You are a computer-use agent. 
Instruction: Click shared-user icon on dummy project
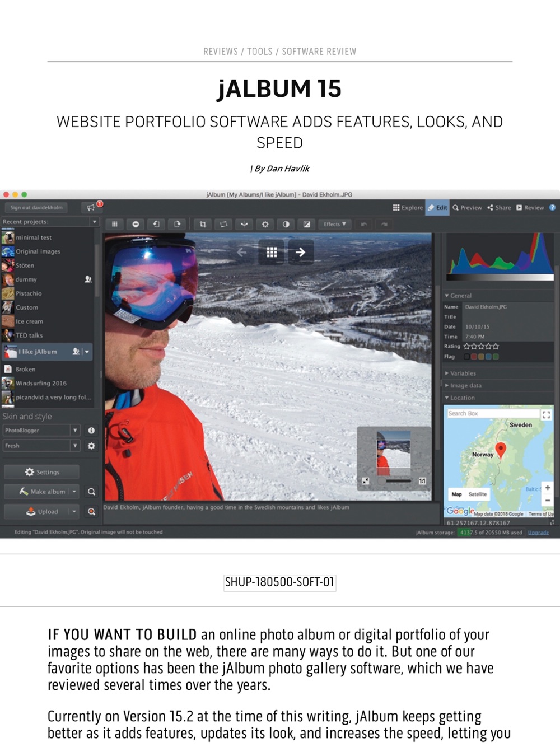point(88,279)
